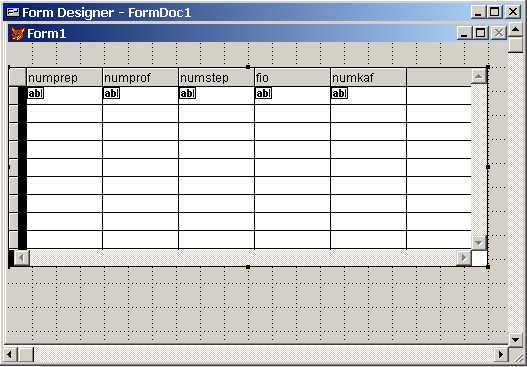Click the abl textbox icon under numkaf
The image size is (527, 367).
(x=339, y=93)
